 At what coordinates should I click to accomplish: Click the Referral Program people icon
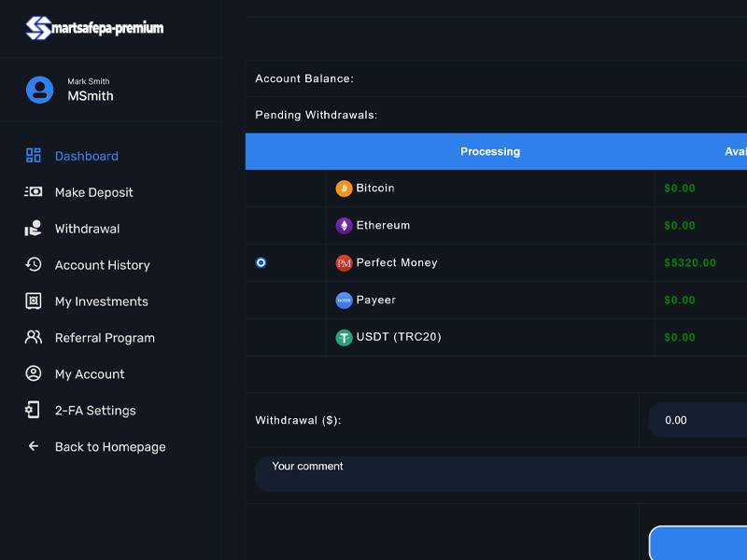(34, 338)
